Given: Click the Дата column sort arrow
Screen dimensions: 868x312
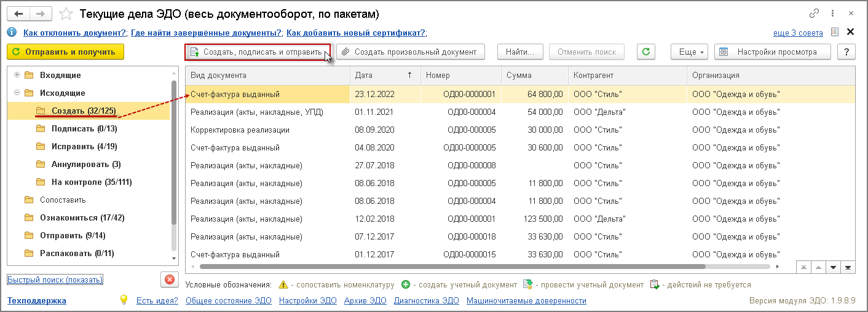Looking at the screenshot, I should point(410,75).
